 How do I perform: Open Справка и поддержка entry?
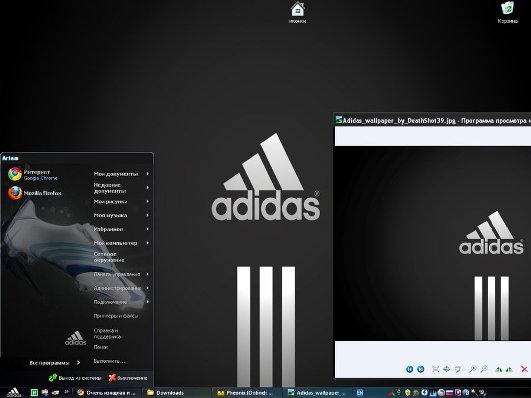[x=107, y=333]
